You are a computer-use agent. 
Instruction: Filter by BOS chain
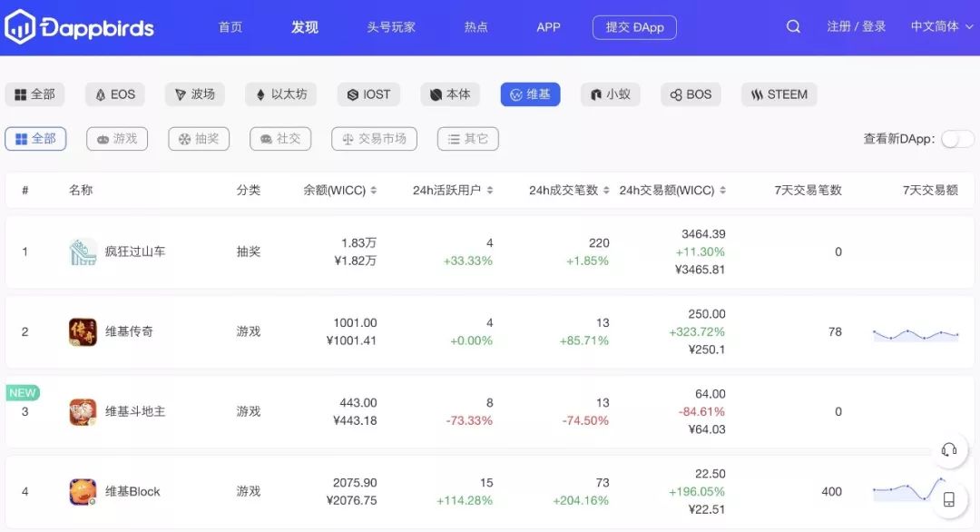pos(691,94)
